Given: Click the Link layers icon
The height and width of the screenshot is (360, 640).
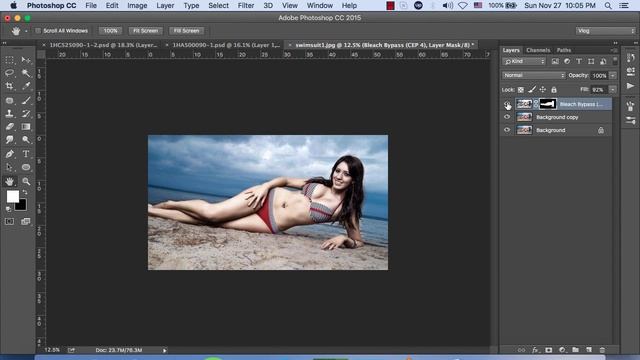Looking at the screenshot, I should pyautogui.click(x=521, y=350).
